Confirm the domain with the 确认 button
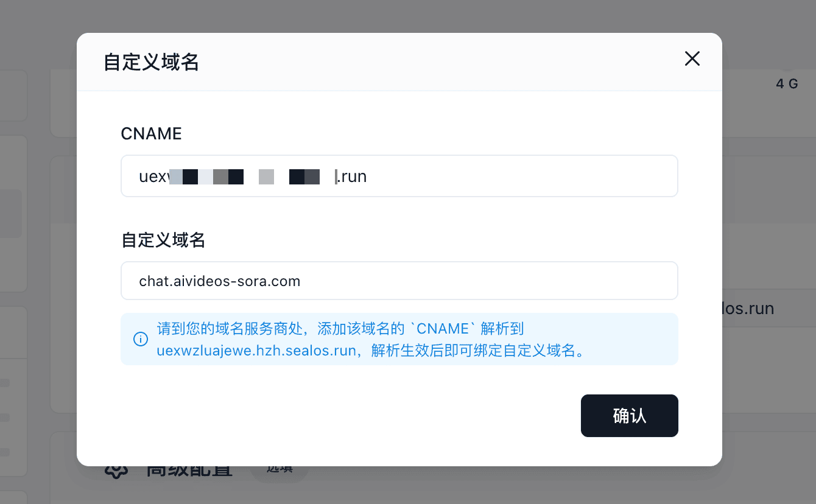Image resolution: width=816 pixels, height=504 pixels. pos(629,416)
